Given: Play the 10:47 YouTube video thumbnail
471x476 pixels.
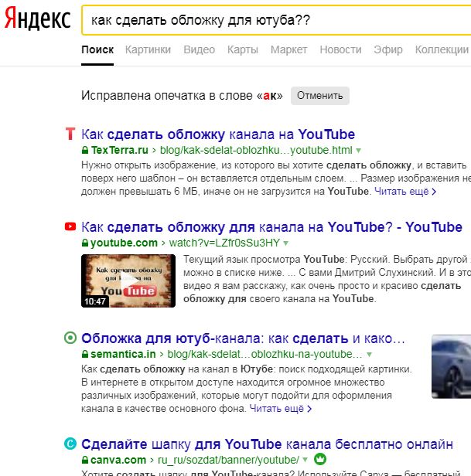Looking at the screenshot, I should click(x=128, y=280).
